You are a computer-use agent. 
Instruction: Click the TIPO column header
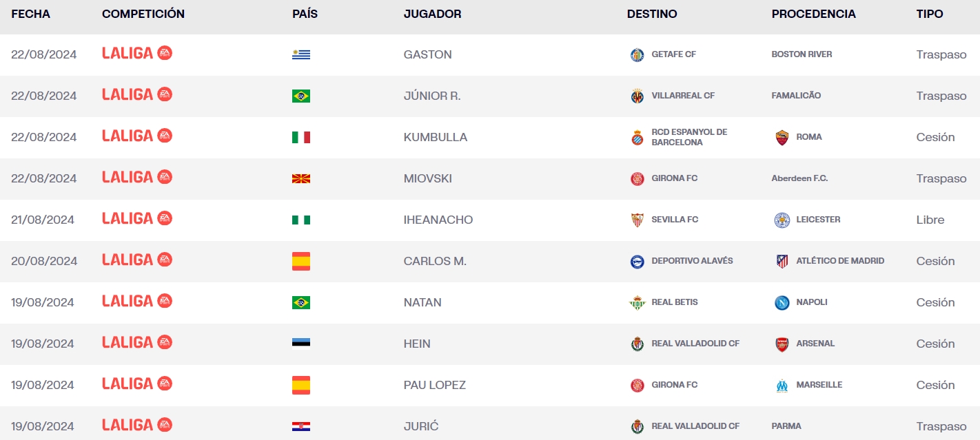click(930, 14)
